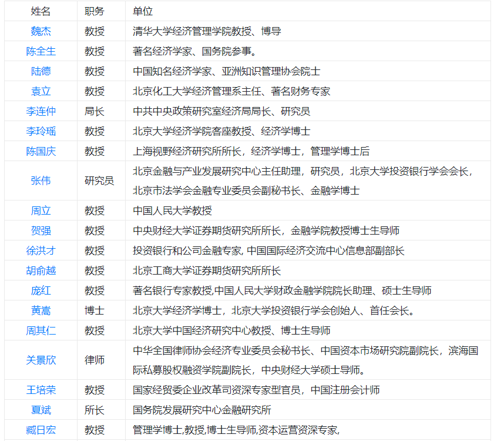Select the 胡俞越 link
The height and width of the screenshot is (441, 504).
pyautogui.click(x=41, y=270)
